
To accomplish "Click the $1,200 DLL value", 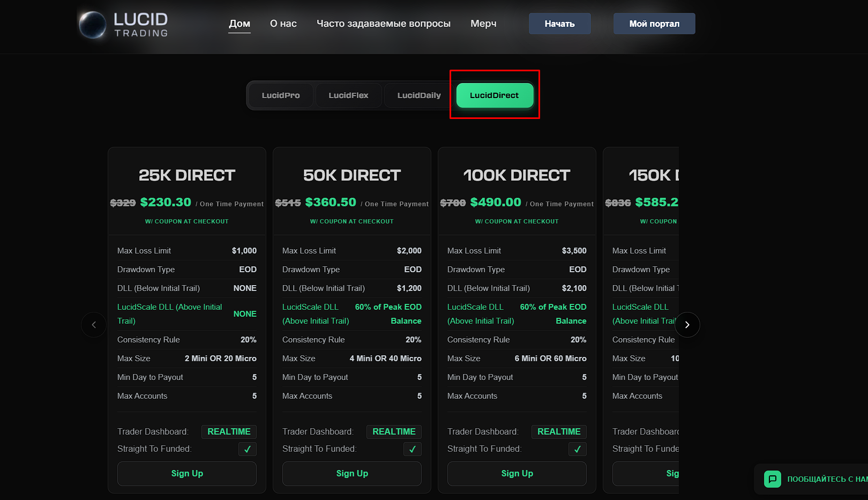I will [409, 288].
